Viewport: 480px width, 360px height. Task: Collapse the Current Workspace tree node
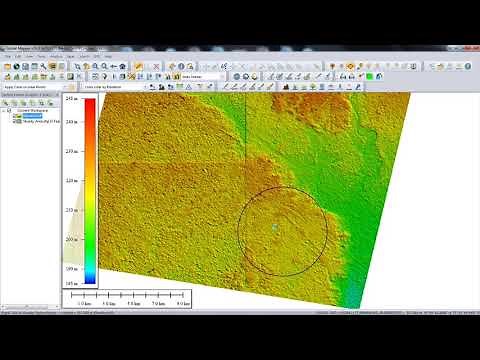coord(4,110)
